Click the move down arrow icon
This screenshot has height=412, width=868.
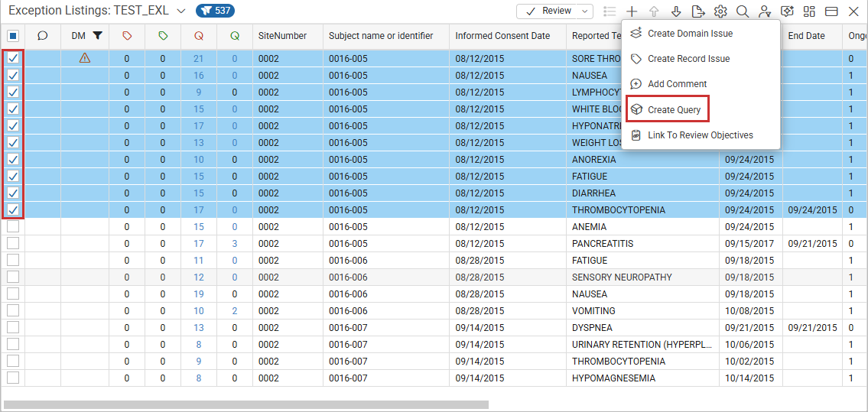coord(676,11)
